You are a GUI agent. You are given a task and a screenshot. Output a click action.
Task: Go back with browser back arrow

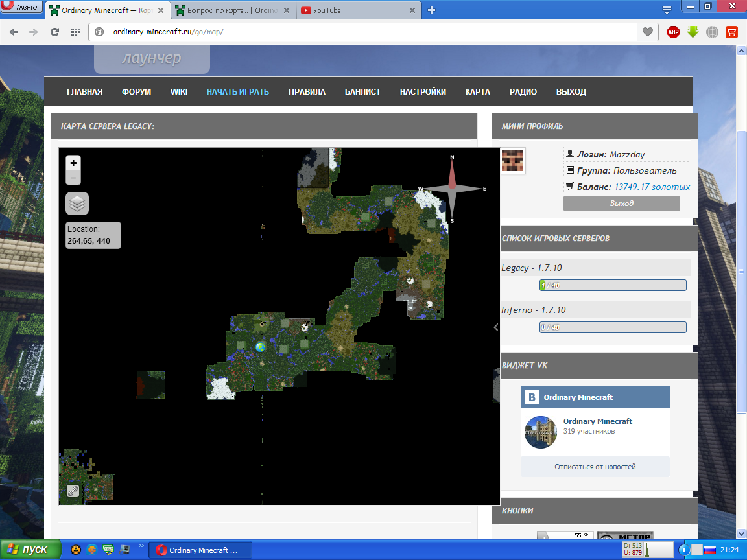click(x=14, y=32)
